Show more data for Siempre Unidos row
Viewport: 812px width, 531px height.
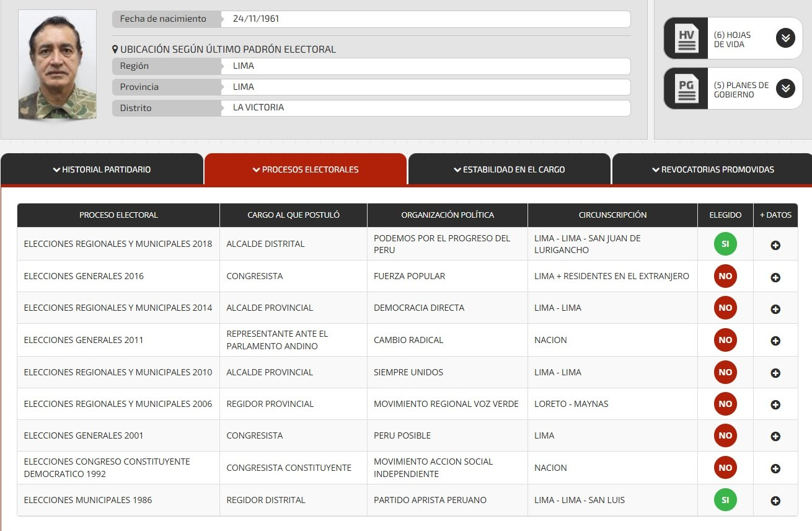(x=775, y=373)
